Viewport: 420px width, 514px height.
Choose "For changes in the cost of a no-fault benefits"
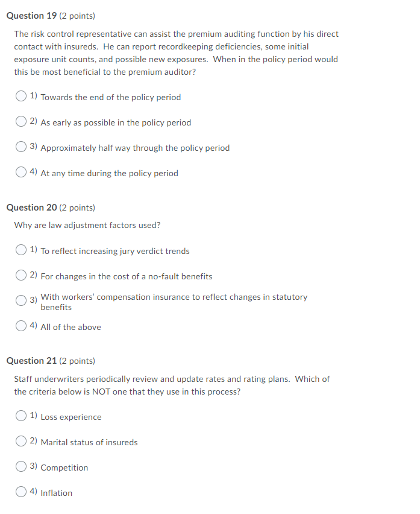20,275
